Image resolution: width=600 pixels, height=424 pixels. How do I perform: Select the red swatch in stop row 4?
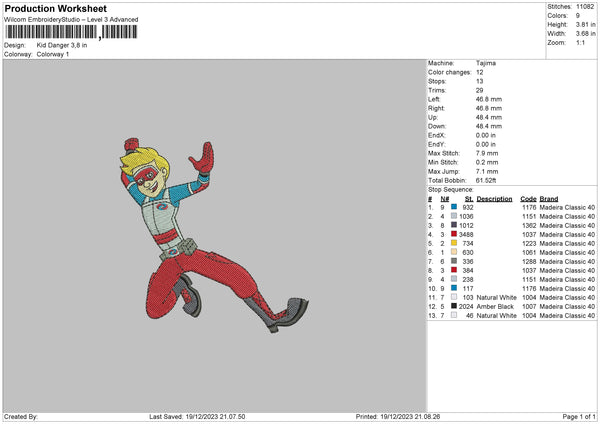click(x=454, y=234)
